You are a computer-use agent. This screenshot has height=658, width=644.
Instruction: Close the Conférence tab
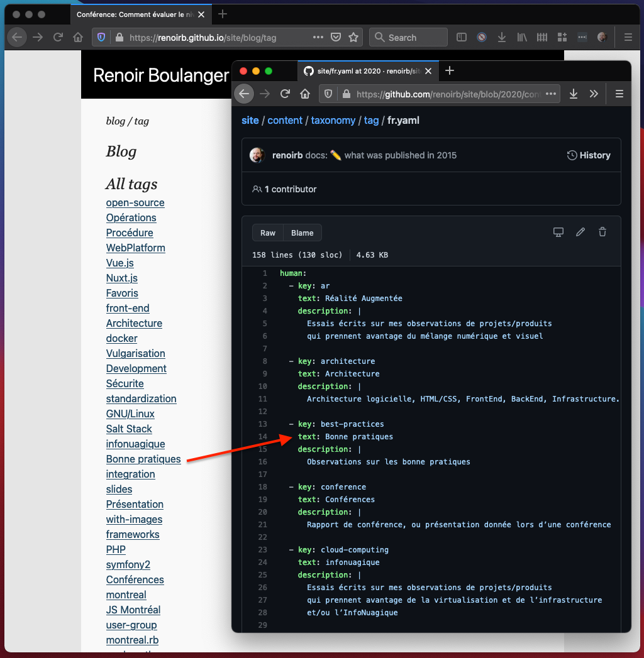201,14
